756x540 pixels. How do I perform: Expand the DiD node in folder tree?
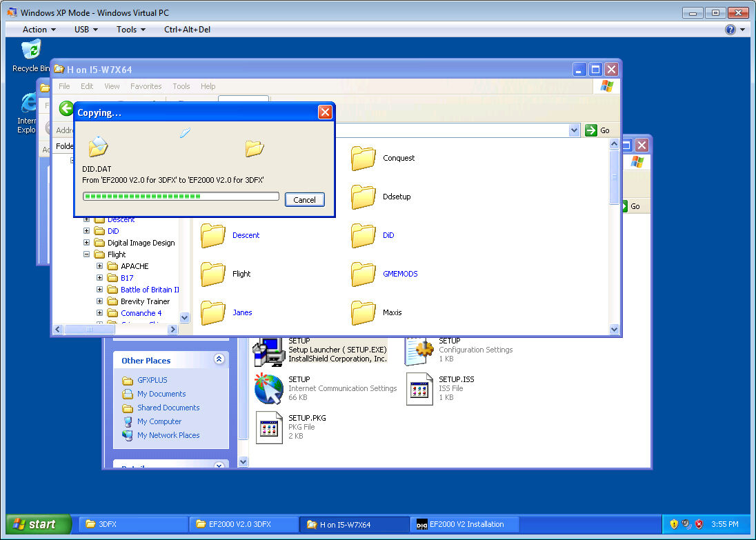pyautogui.click(x=86, y=231)
